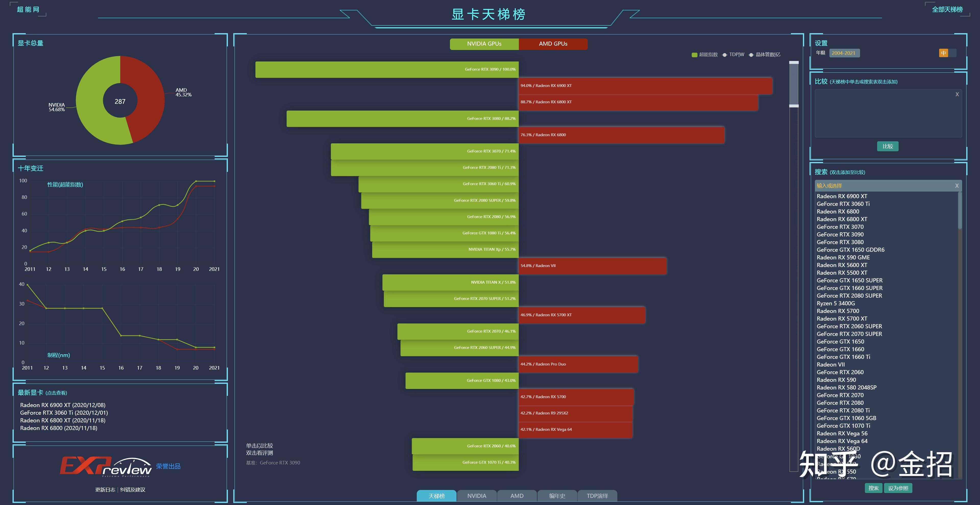Select the 天梯榜 bottom tab
This screenshot has height=505, width=980.
click(436, 496)
